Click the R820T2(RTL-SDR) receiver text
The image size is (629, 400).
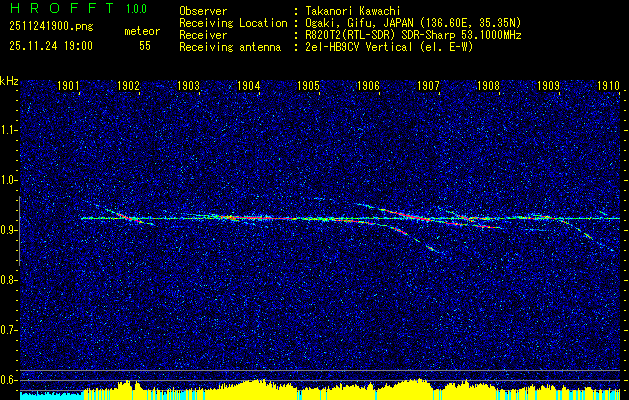pos(413,35)
